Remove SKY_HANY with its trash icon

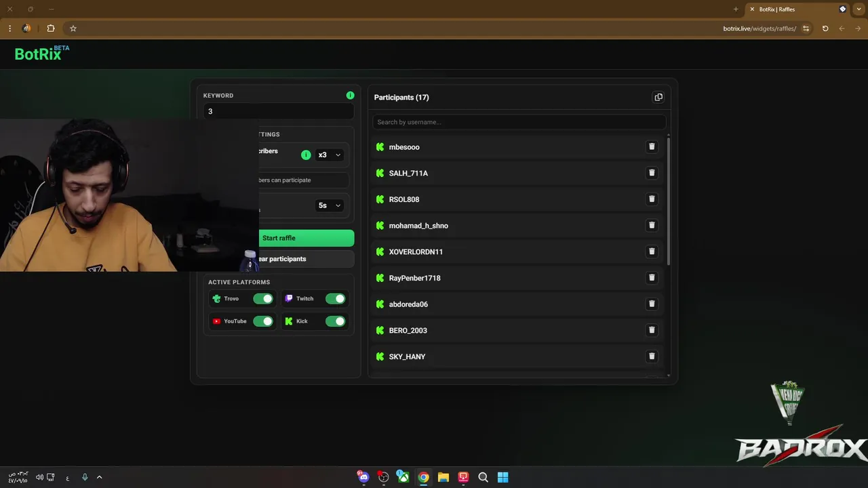pos(652,357)
